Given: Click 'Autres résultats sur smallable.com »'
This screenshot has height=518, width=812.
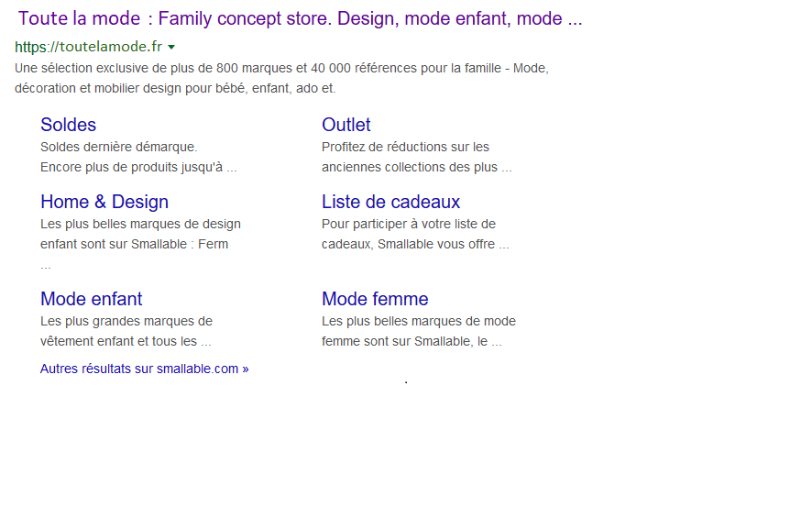Looking at the screenshot, I should [145, 369].
